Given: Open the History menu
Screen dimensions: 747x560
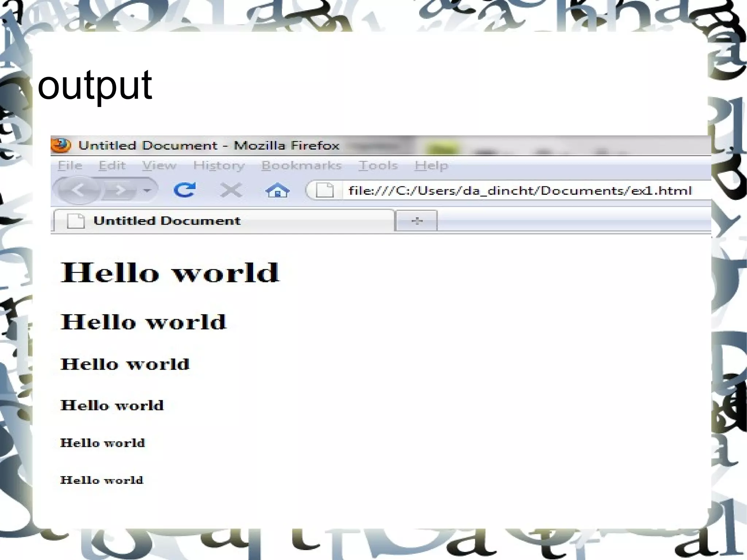Looking at the screenshot, I should 219,166.
